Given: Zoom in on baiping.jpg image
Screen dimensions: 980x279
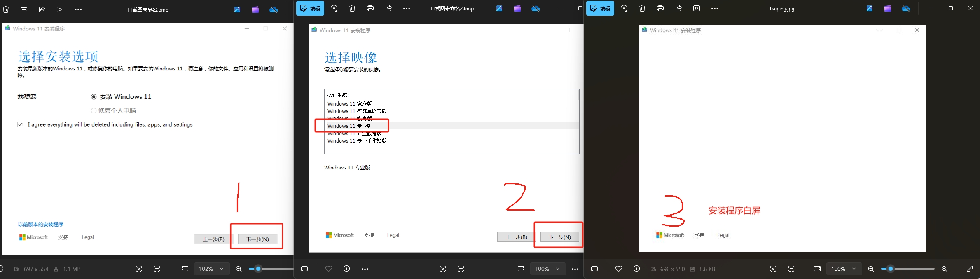Looking at the screenshot, I should tap(945, 269).
